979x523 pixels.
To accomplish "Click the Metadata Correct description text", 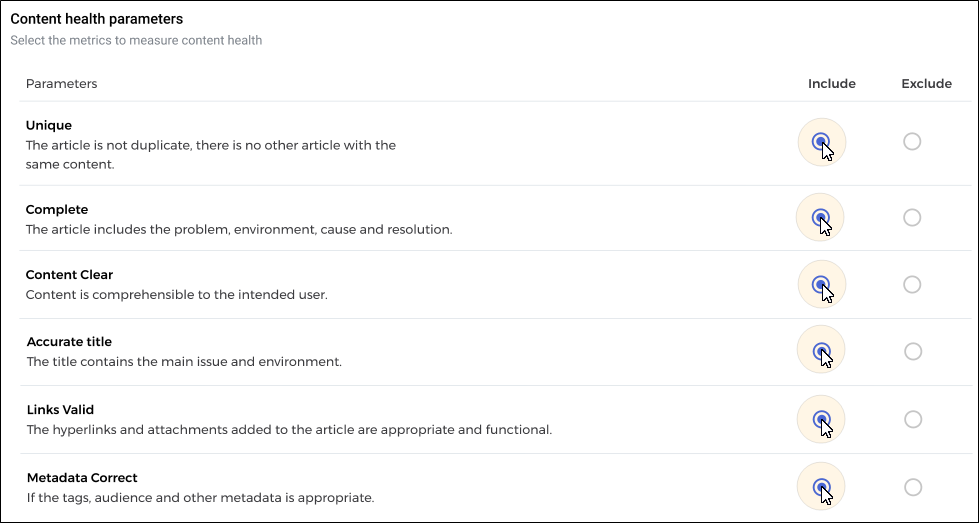I will click(200, 498).
